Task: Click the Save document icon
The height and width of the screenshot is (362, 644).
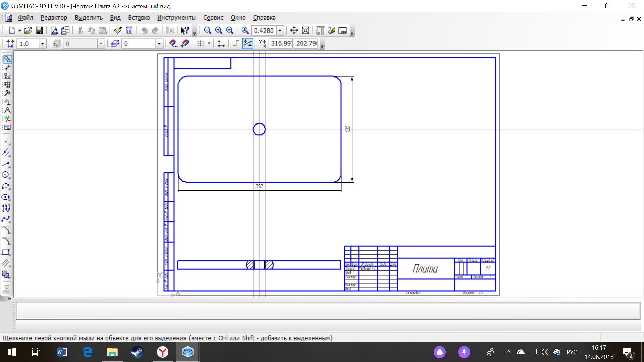Action: coord(39,31)
